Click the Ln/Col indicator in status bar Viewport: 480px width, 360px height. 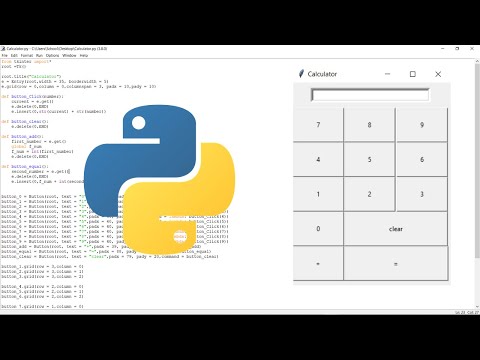[x=467, y=312]
